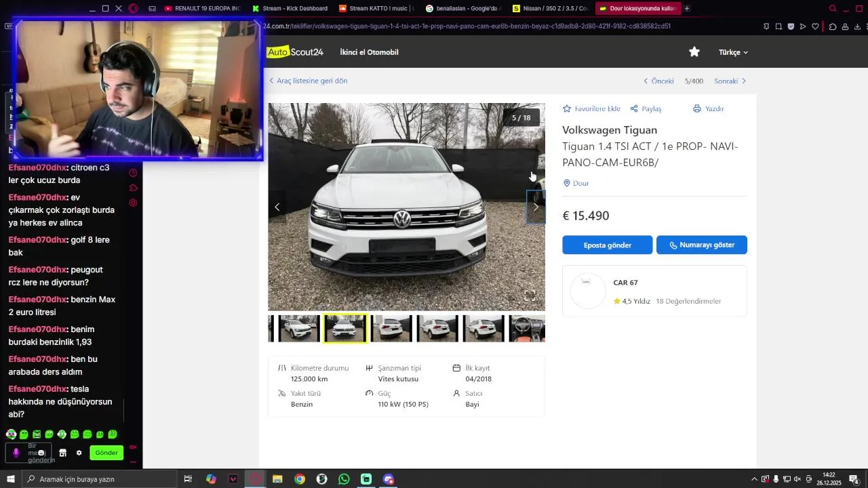Click the heart icon in browser toolbar
868x488 pixels.
815,26
